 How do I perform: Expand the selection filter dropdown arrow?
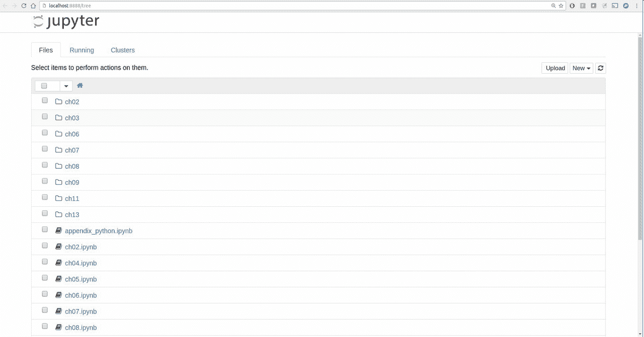(x=66, y=85)
